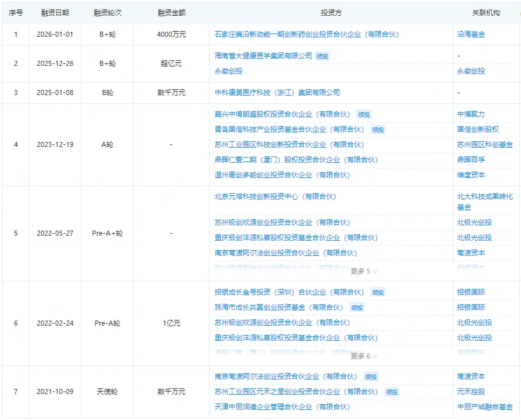Open 苏州工业园区科技创新投资合伙企业 link
This screenshot has width=521, height=420.
[289, 144]
